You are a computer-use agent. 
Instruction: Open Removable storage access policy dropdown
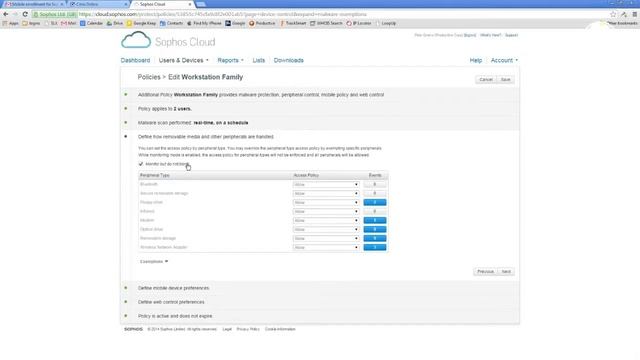click(326, 238)
